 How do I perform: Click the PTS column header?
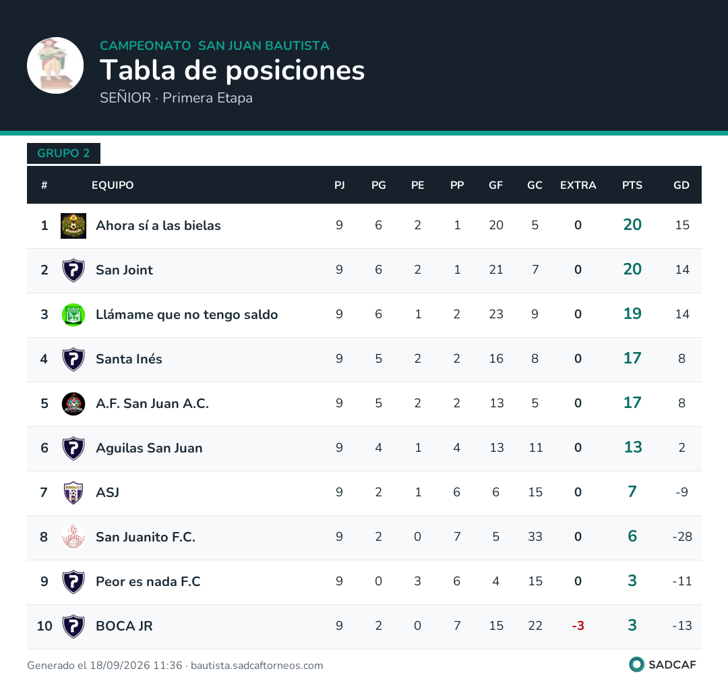point(632,185)
